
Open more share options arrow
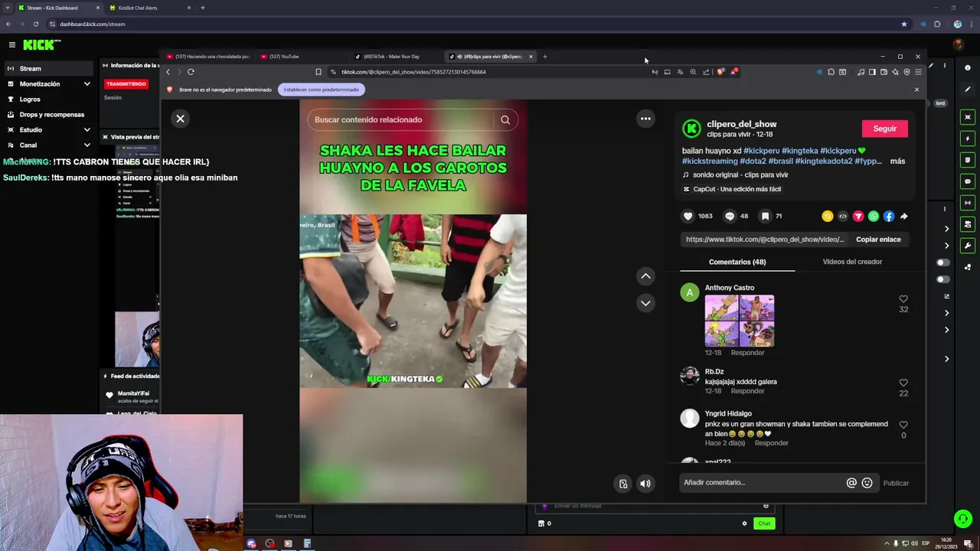pos(904,217)
